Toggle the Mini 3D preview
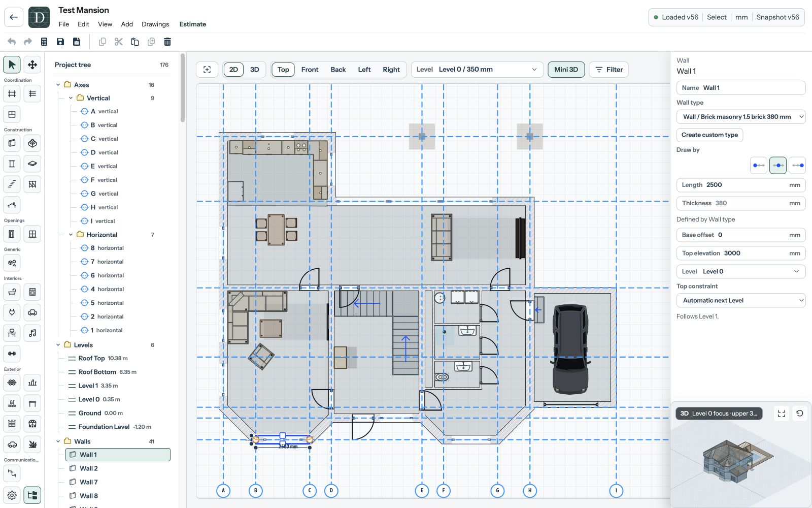812x508 pixels. (566, 70)
